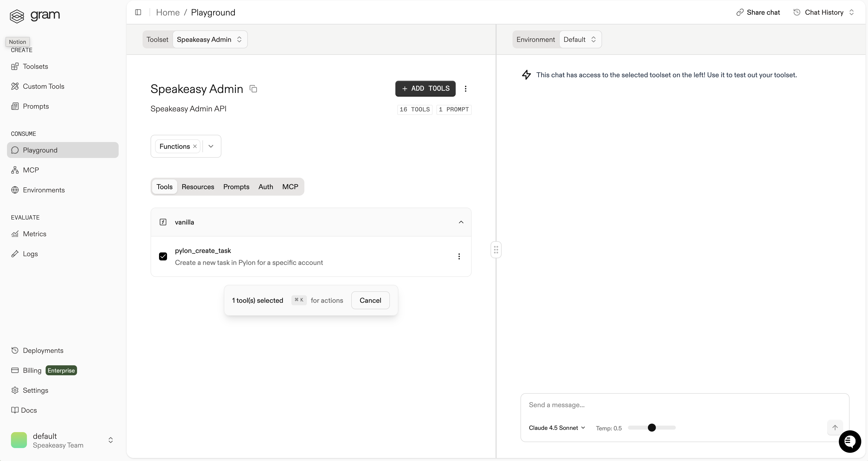This screenshot has width=868, height=461.
Task: Switch to the Resources tab
Action: (198, 187)
